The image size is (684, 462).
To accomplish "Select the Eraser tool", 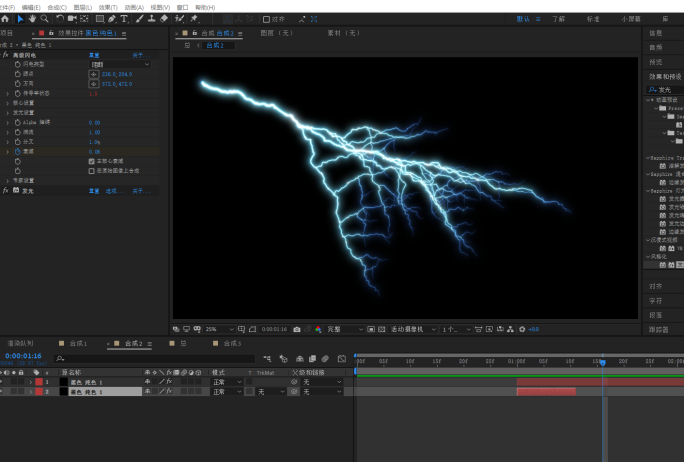I will [x=163, y=18].
